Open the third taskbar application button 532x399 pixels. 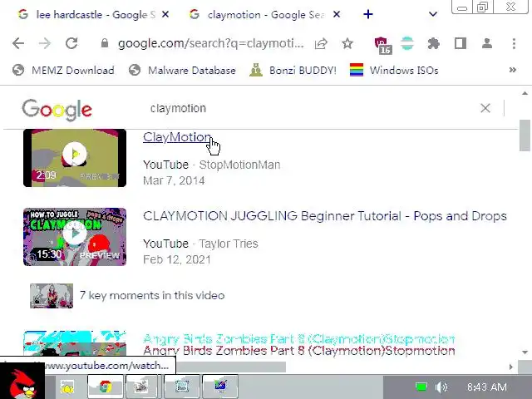142,387
